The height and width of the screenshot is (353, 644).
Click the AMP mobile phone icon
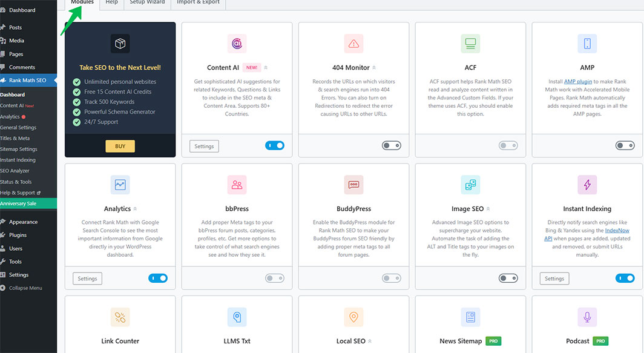[586, 44]
